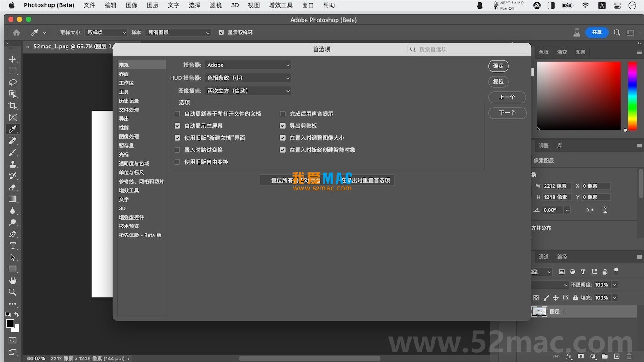This screenshot has height=362, width=644.
Task: Click the 复位 button
Action: (x=498, y=82)
